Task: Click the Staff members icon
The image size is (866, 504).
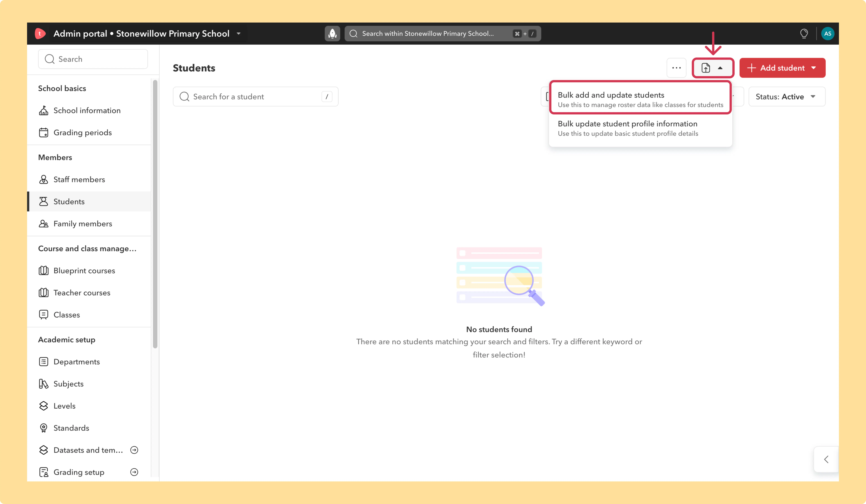Action: tap(44, 179)
